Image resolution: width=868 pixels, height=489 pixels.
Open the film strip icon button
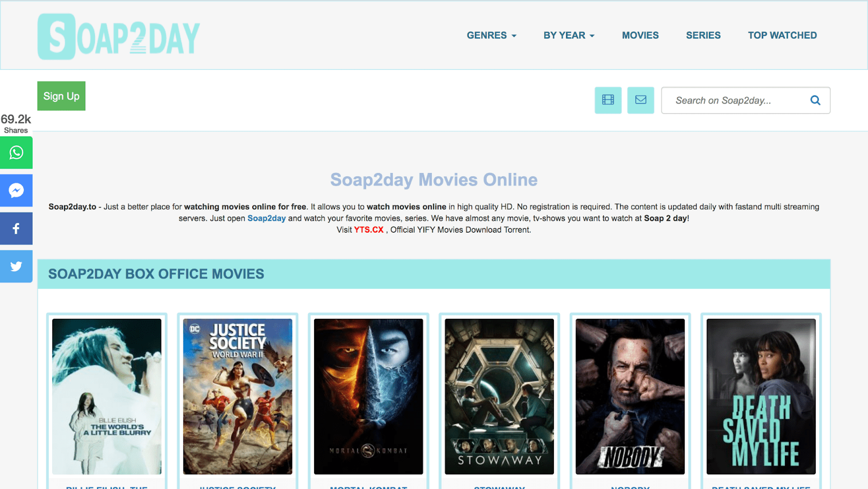point(608,100)
